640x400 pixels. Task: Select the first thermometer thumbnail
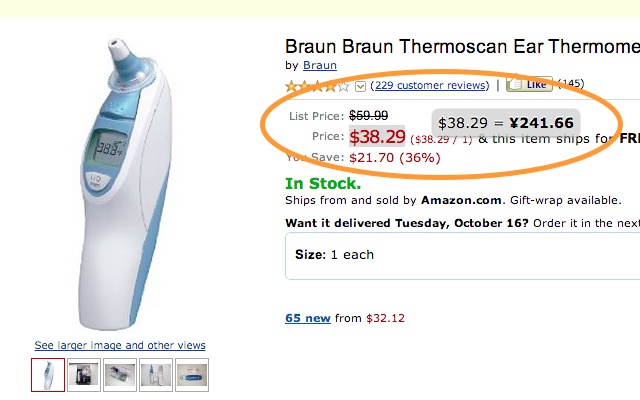48,375
